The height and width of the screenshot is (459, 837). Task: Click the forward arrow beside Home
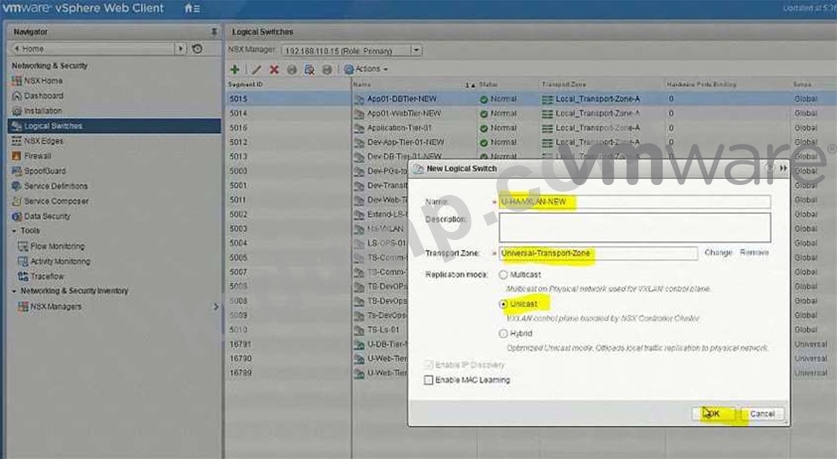tap(180, 49)
